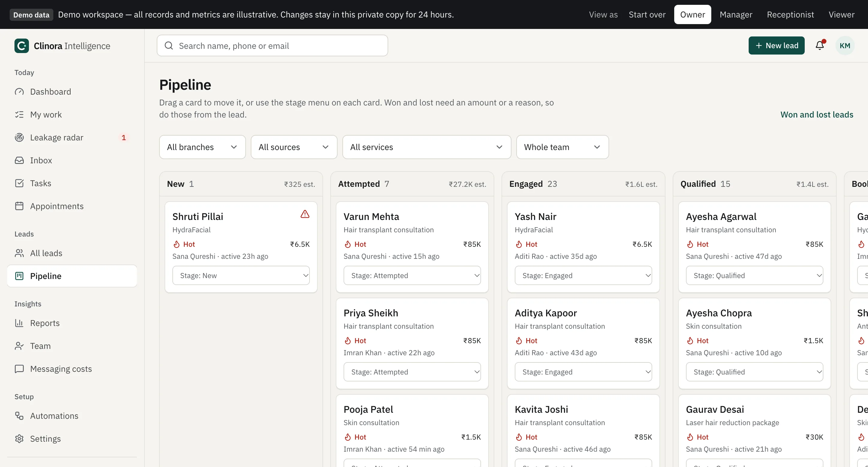Image resolution: width=868 pixels, height=467 pixels.
Task: Switch view to Viewer role
Action: (841, 14)
